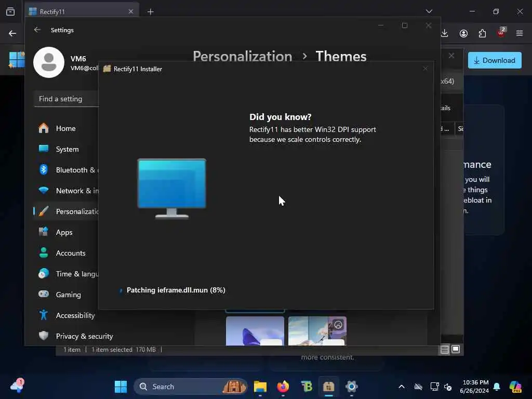
Task: Click the cloud sync tray icon
Action: pos(418,387)
